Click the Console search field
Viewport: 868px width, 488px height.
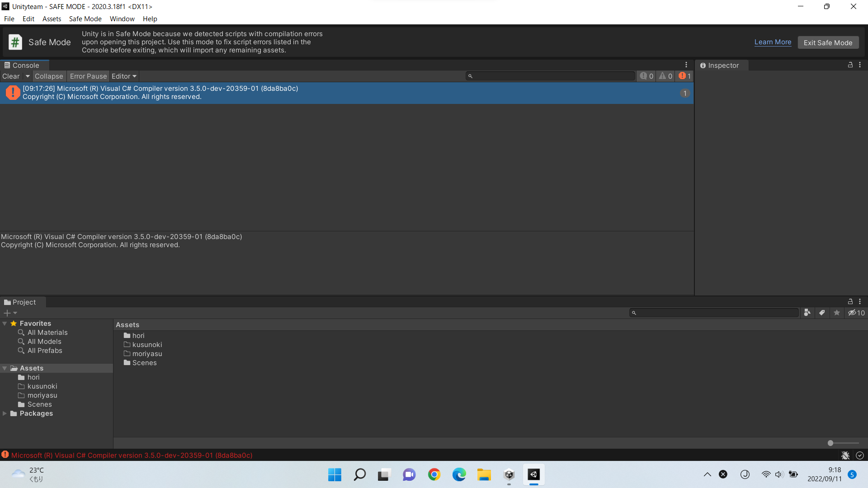(x=550, y=76)
